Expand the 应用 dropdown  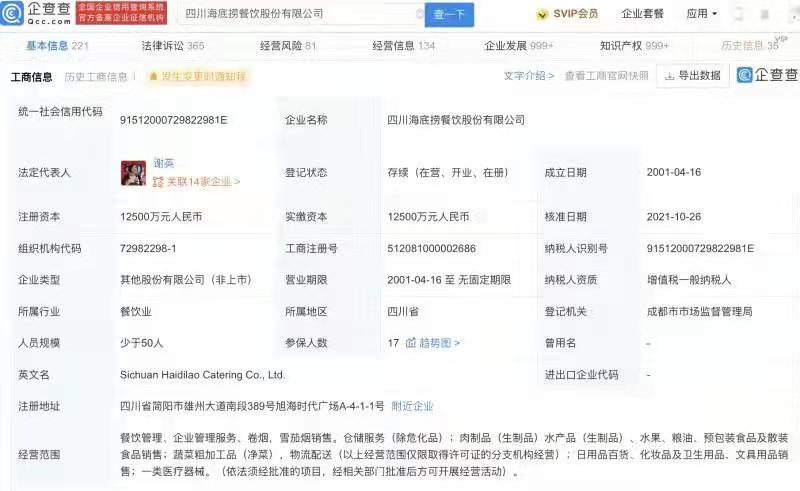click(701, 14)
